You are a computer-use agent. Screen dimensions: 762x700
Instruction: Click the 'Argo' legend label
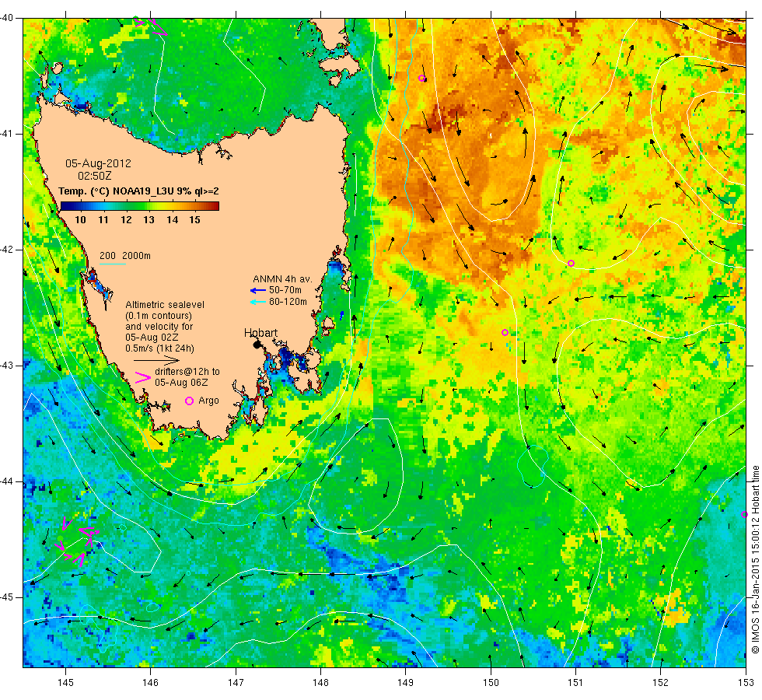point(208,401)
